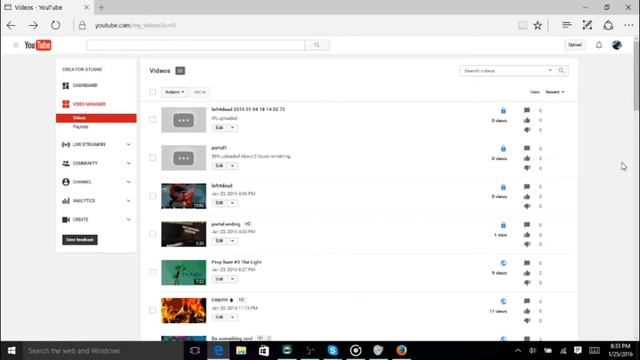Select the Videos - YouTube browser tab

click(x=47, y=7)
